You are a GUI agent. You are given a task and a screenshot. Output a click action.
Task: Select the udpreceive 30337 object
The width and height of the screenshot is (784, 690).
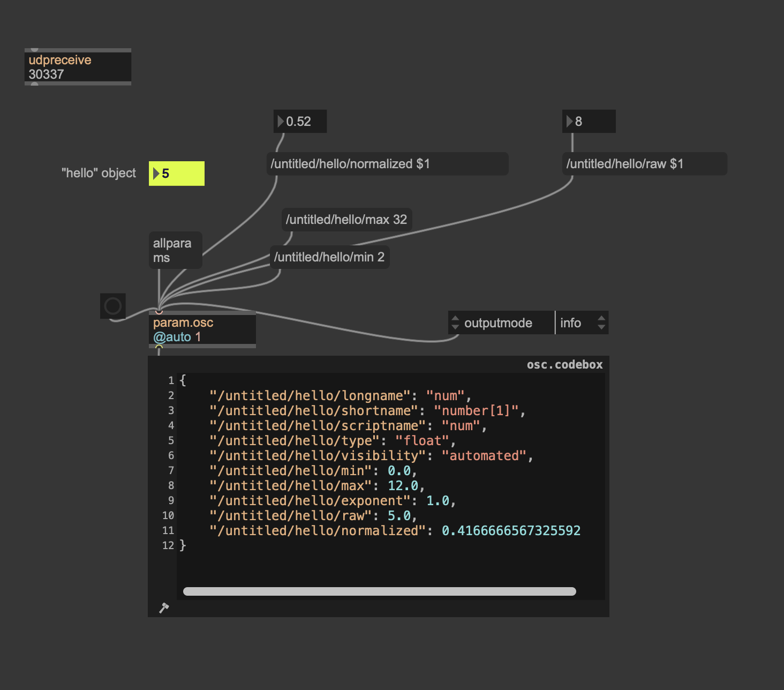tap(78, 67)
